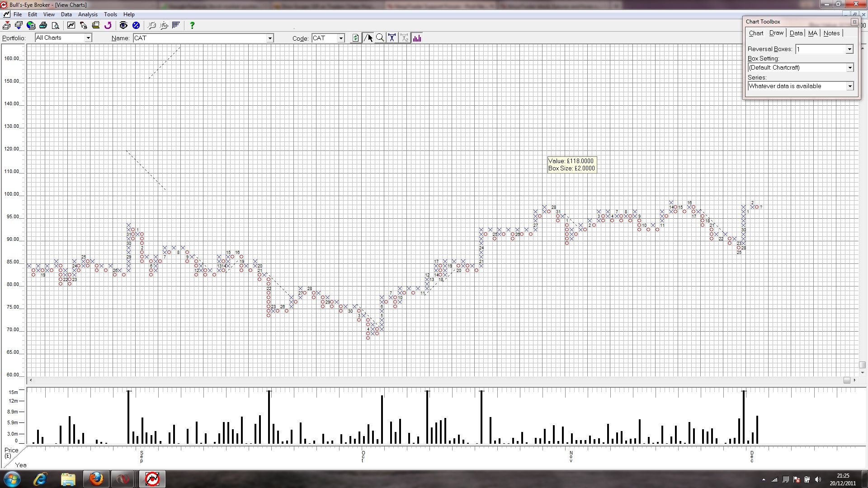Click the blue weightlifter strength icon

[x=392, y=38]
